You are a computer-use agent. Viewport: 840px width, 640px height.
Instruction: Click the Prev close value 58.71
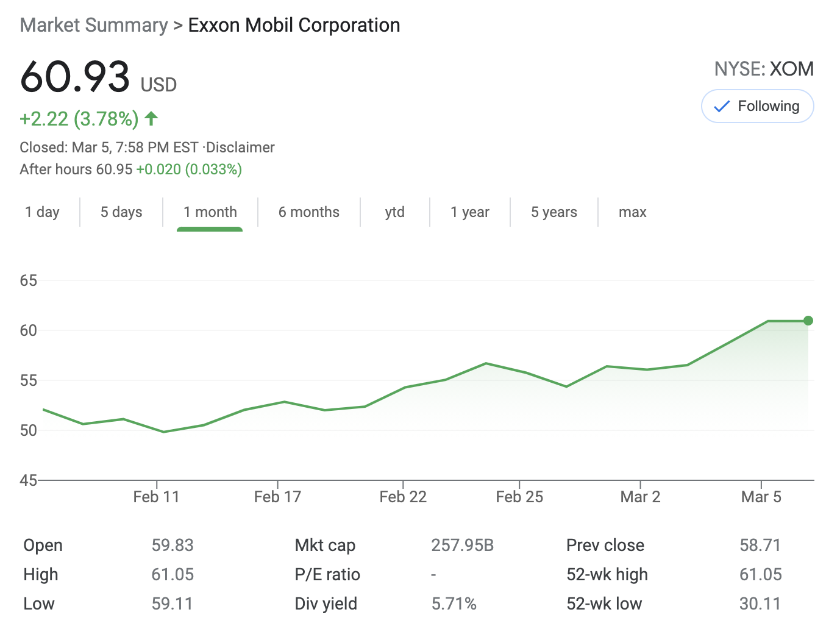point(760,545)
